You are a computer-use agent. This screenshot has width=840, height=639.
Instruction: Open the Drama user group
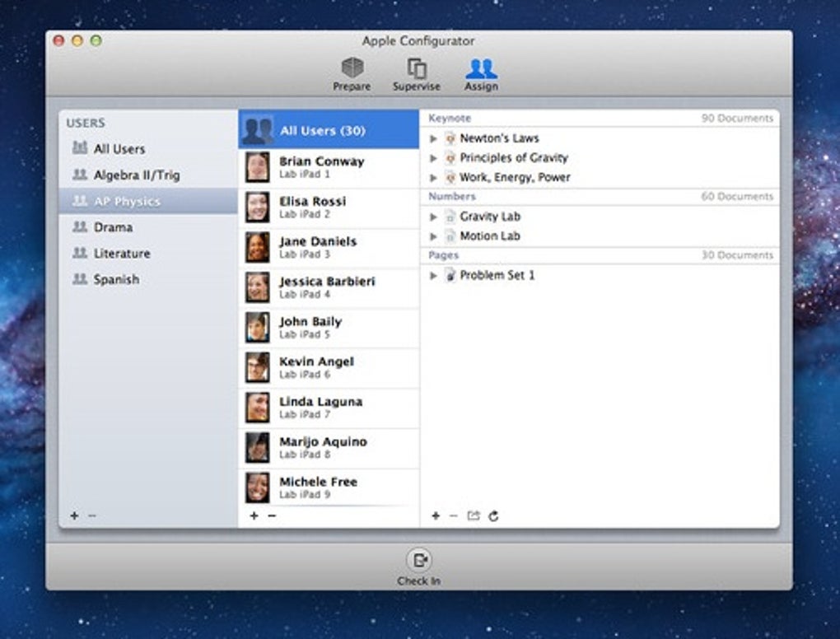click(x=148, y=227)
